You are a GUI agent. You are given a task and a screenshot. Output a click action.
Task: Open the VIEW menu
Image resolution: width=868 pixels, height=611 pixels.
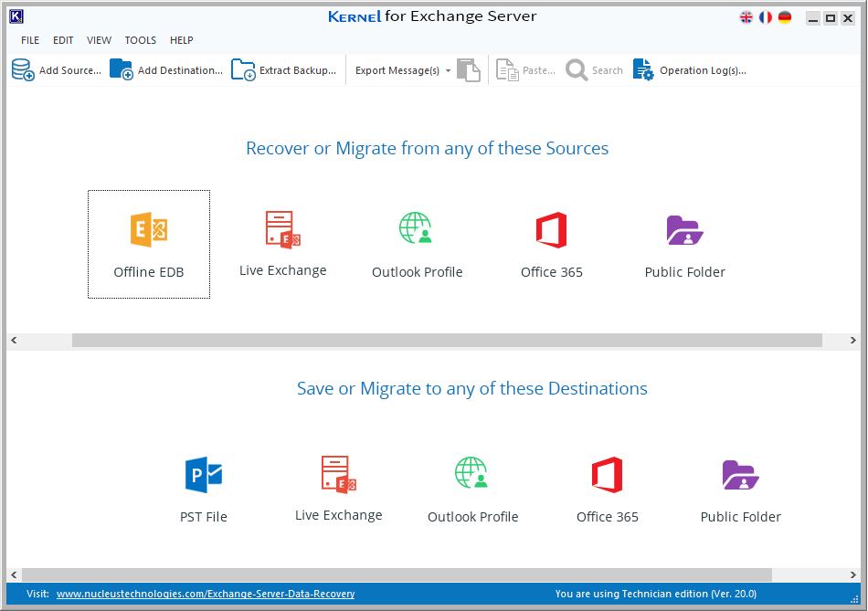(x=99, y=40)
